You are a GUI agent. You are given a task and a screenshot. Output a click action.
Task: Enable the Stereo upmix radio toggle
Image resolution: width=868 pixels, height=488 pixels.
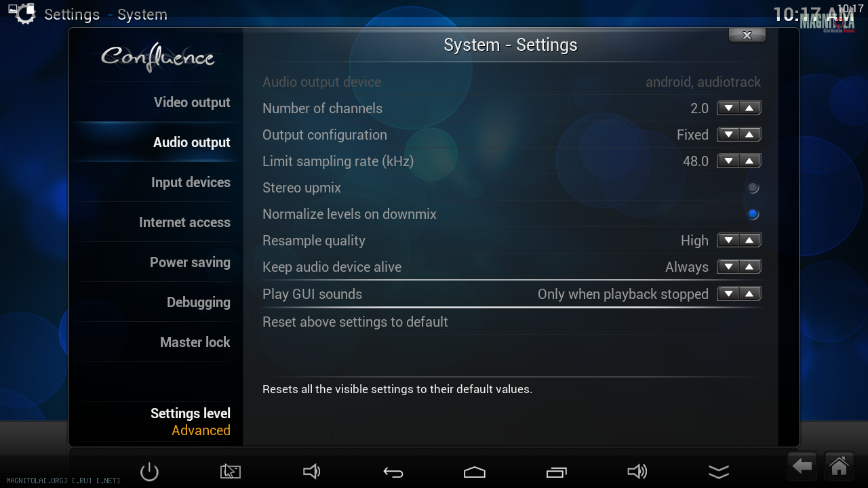click(x=753, y=188)
